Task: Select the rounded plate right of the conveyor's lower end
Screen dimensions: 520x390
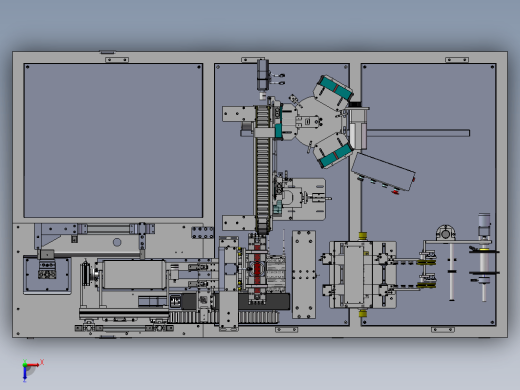Action: pyautogui.click(x=303, y=199)
